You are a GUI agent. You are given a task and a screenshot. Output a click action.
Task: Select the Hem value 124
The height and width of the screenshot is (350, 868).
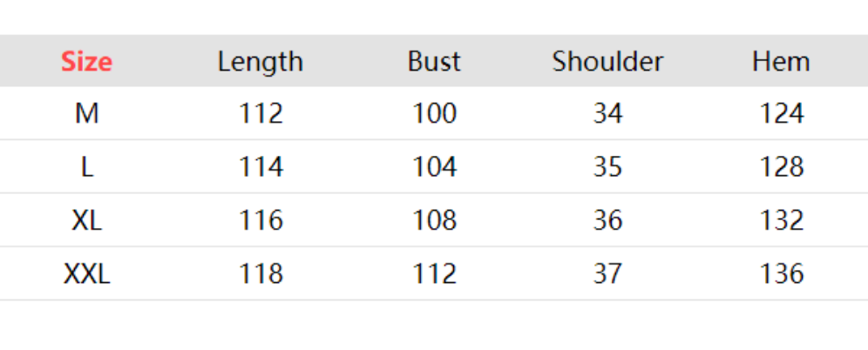(781, 114)
